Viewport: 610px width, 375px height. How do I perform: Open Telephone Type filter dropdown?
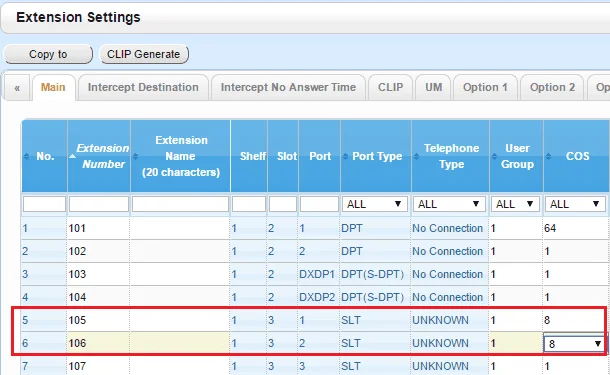449,204
